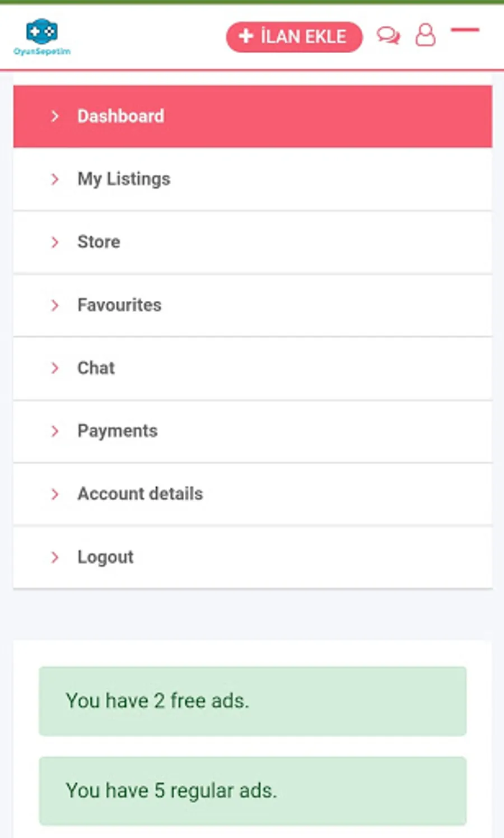Click the arrow next to My Listings
Viewport: 504px width, 838px height.
coord(55,179)
